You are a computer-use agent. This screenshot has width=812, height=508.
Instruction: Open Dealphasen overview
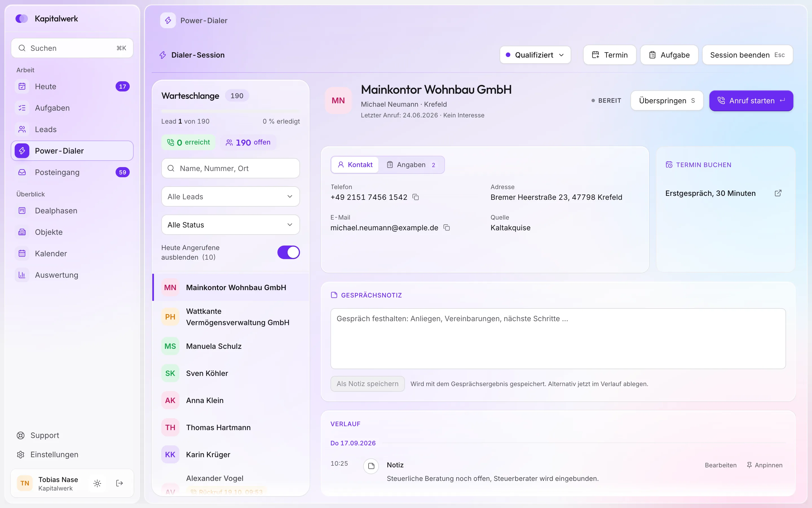click(72, 211)
